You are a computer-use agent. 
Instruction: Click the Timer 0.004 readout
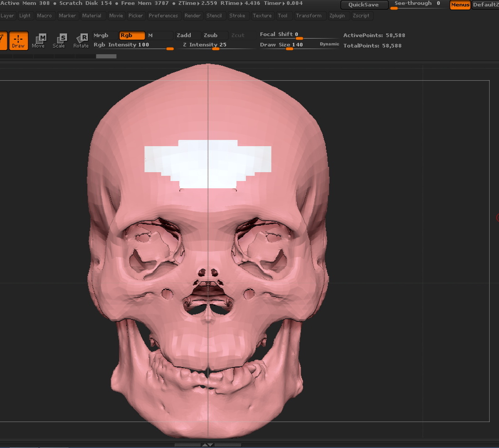pyautogui.click(x=283, y=3)
